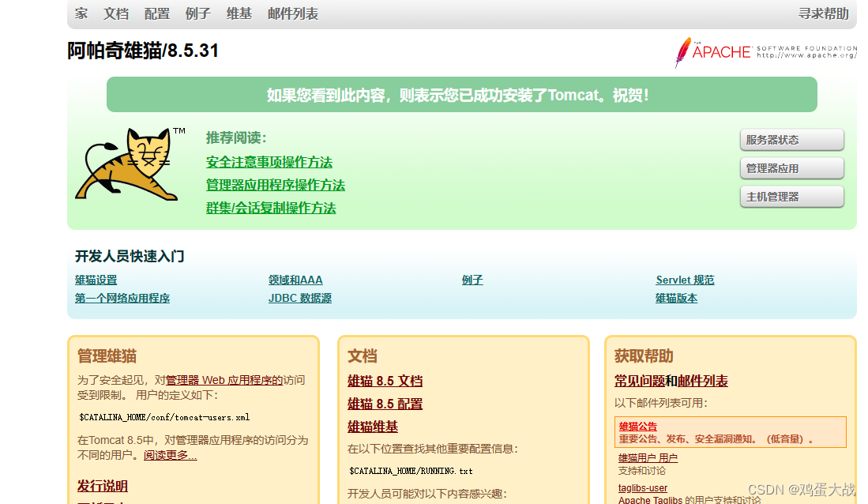Open 管理器应用程序操作方法 link
868x504 pixels.
tap(275, 185)
